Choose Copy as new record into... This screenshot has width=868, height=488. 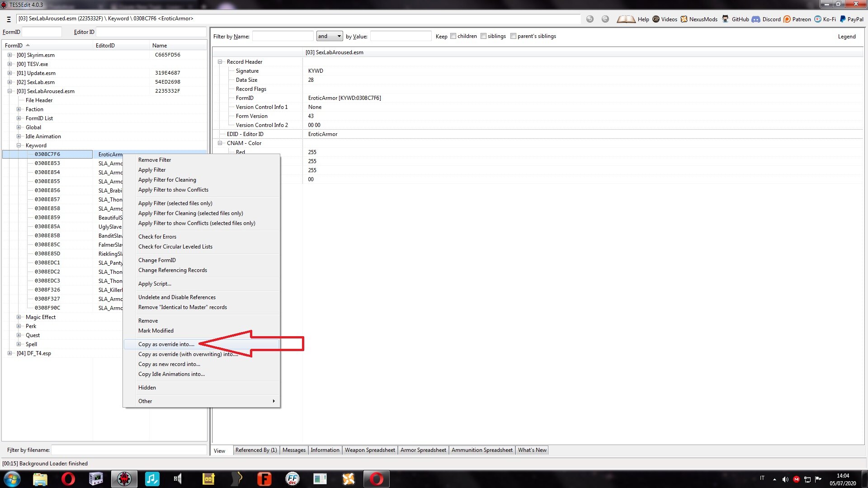[202, 364]
